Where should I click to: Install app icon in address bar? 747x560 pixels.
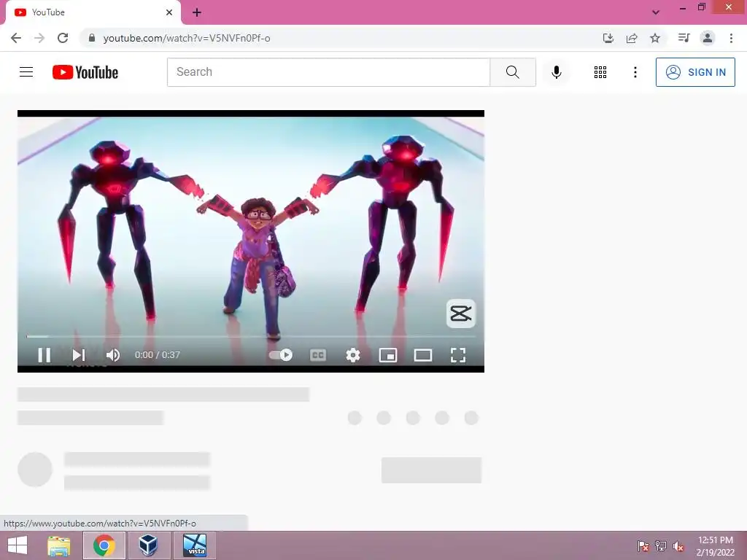coord(608,38)
